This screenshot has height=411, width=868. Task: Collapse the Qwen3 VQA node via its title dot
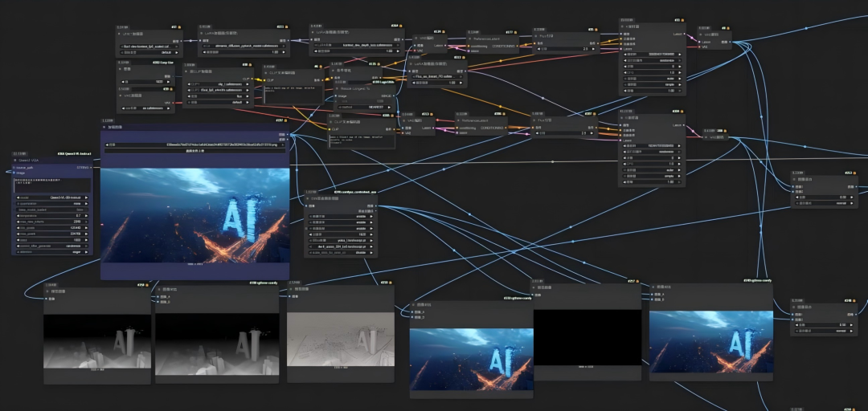pyautogui.click(x=15, y=161)
